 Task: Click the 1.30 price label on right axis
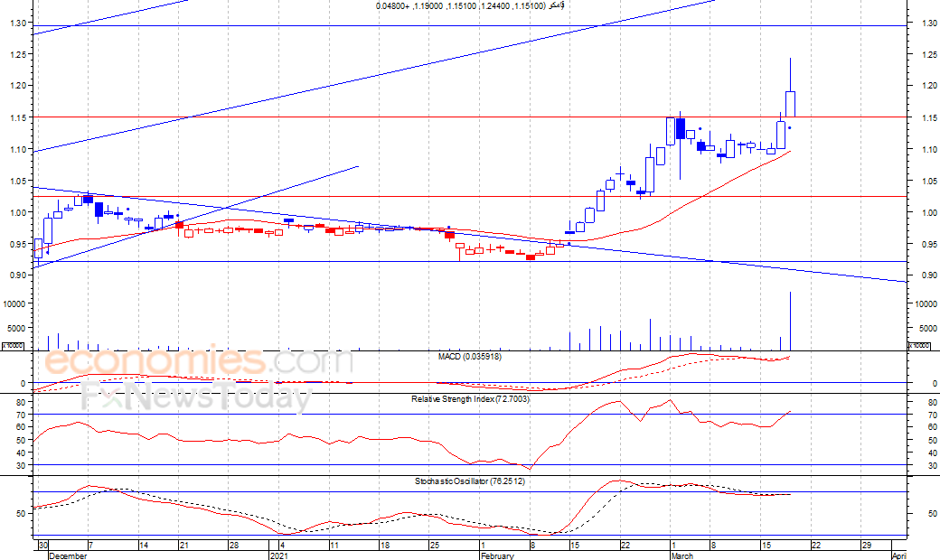tap(924, 23)
